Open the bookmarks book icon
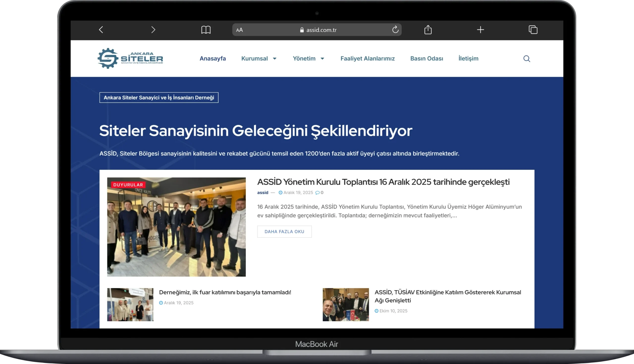 click(x=206, y=30)
